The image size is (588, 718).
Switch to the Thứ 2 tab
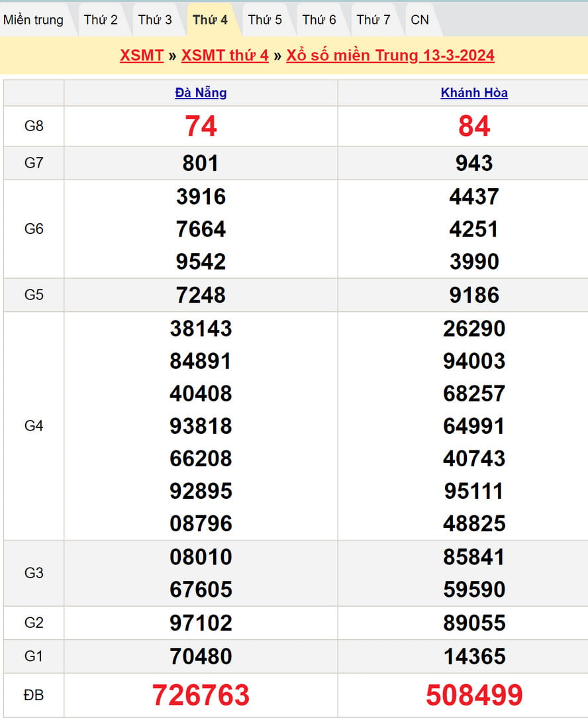click(101, 20)
